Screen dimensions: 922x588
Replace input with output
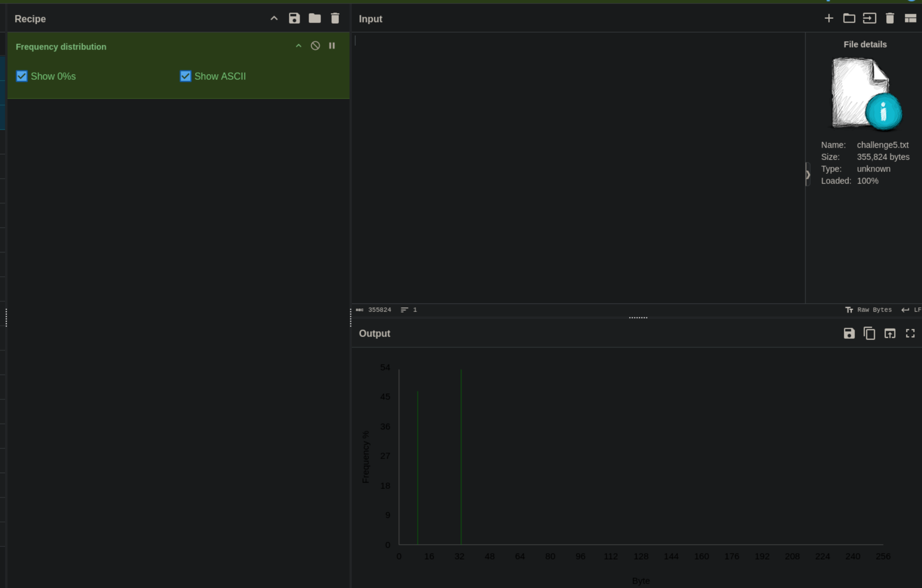click(890, 333)
